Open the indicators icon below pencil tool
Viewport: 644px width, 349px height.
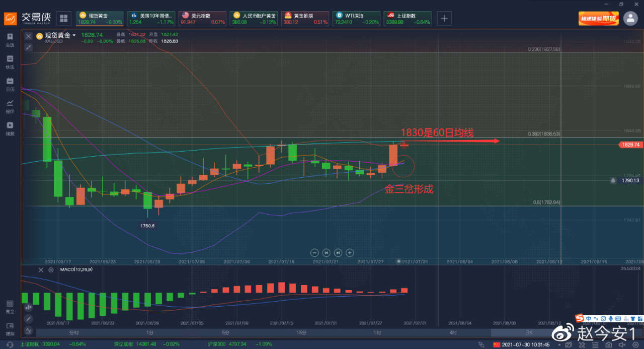point(28,330)
